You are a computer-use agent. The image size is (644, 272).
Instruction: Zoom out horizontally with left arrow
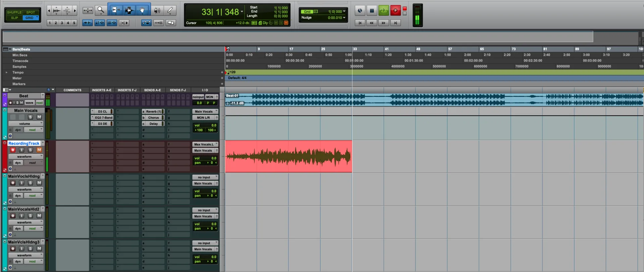coord(49,10)
